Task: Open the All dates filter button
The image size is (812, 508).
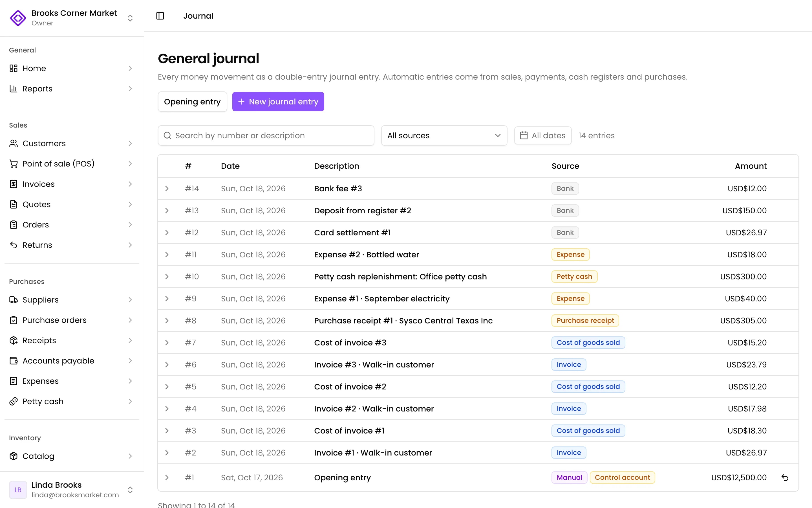Action: click(542, 135)
